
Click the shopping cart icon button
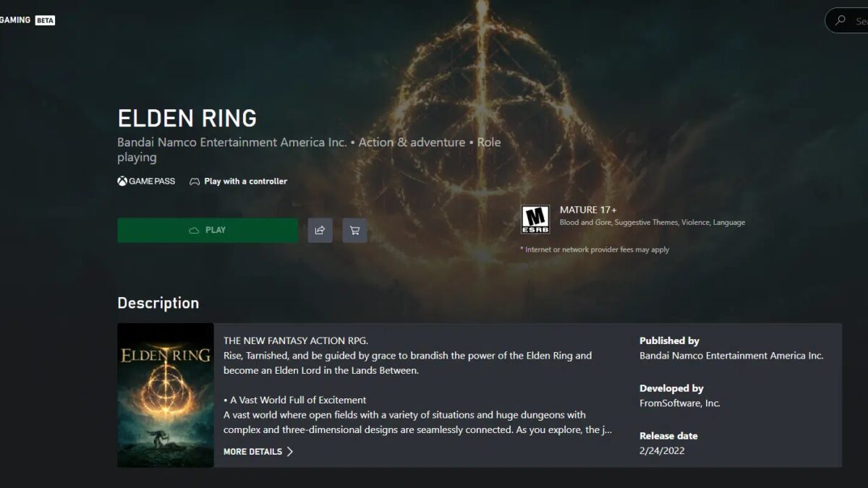tap(354, 231)
